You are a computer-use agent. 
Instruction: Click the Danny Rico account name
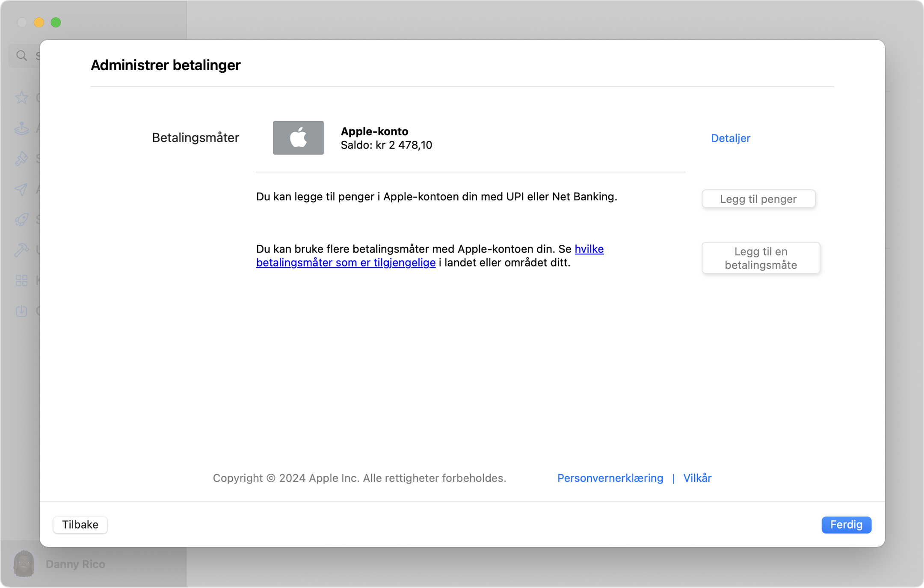75,564
